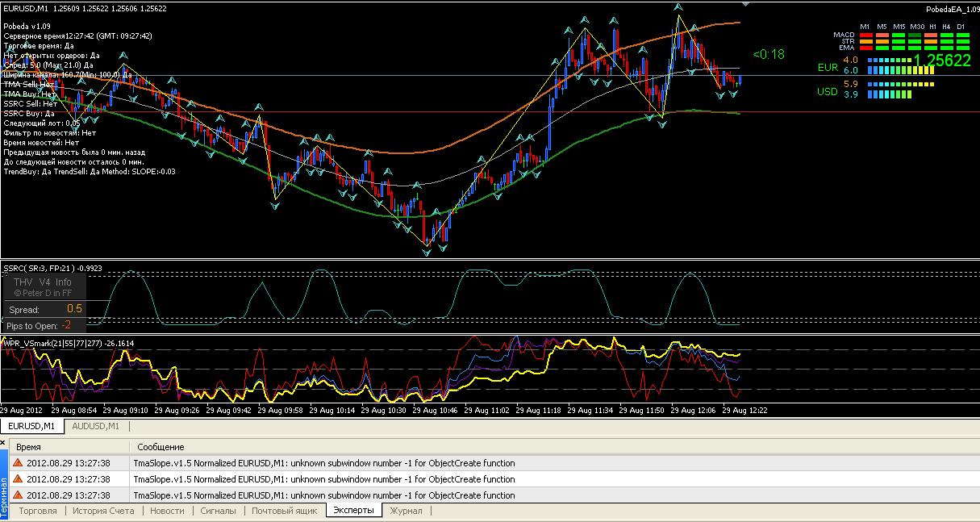Close the terminal panel with the X
The image size is (980, 522).
click(4, 443)
